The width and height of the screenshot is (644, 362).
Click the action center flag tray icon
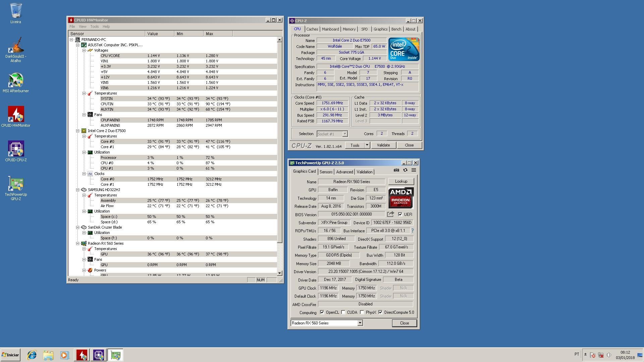tap(593, 355)
